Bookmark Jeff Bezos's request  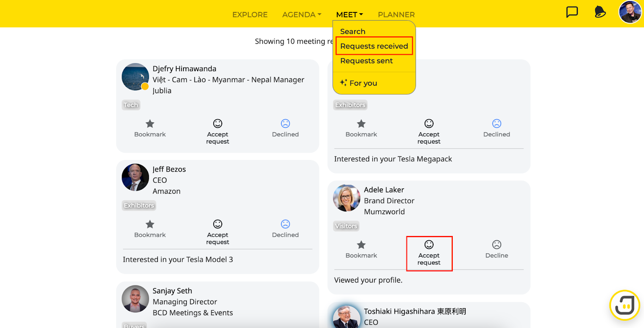click(x=150, y=229)
